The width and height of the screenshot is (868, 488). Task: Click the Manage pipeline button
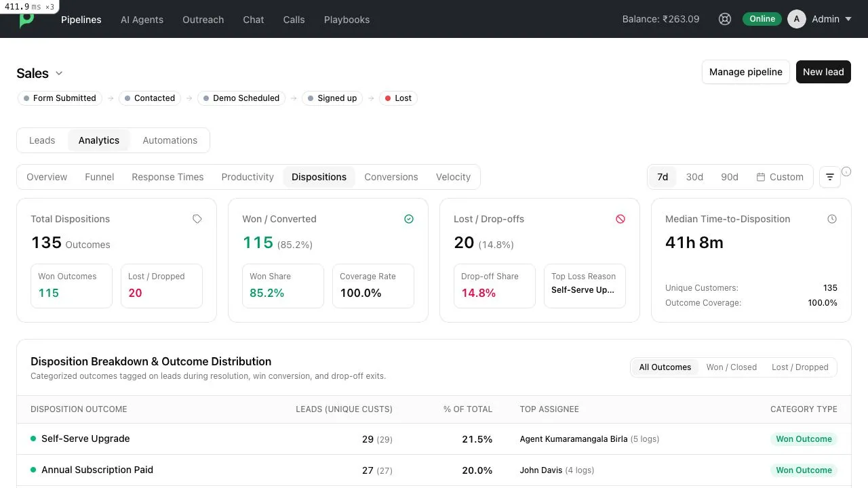tap(746, 72)
